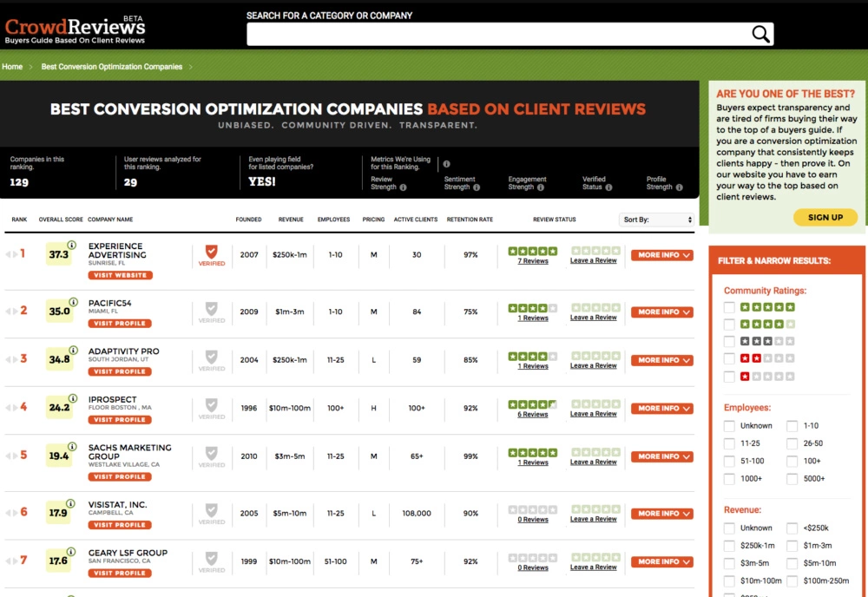Click the info icon on 19.4 score

tap(72, 446)
